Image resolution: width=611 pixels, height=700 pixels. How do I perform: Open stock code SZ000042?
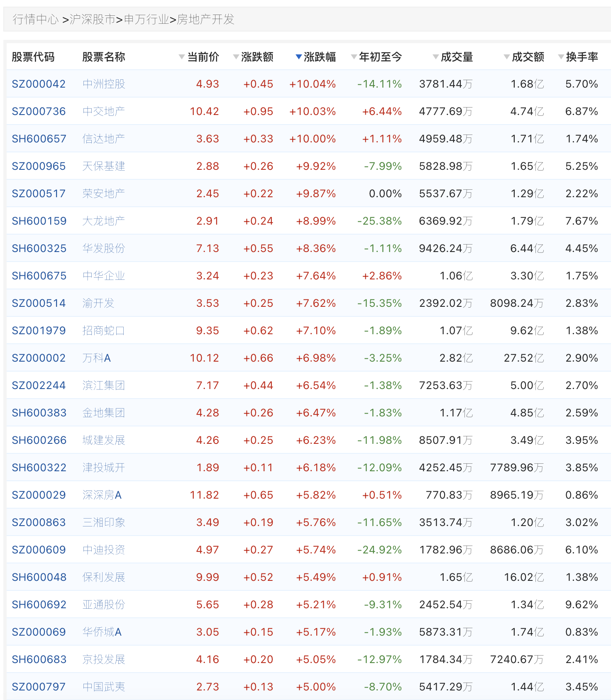click(x=39, y=84)
